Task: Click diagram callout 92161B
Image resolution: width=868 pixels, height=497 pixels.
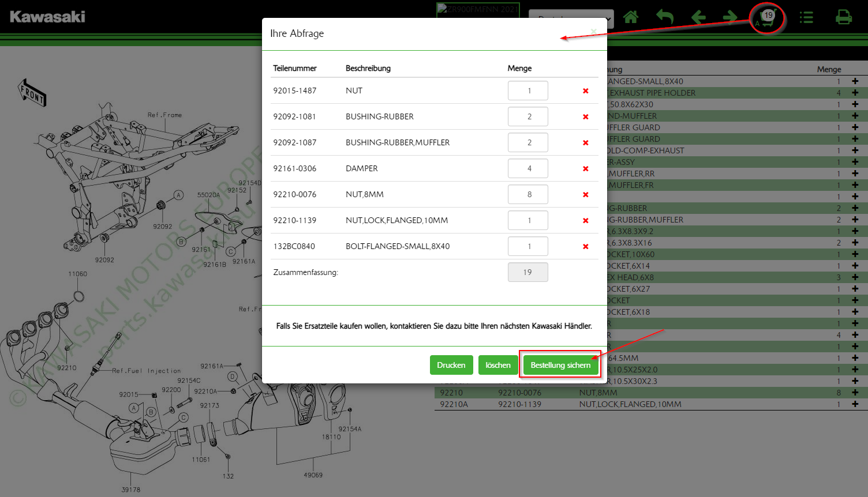Action: point(215,265)
